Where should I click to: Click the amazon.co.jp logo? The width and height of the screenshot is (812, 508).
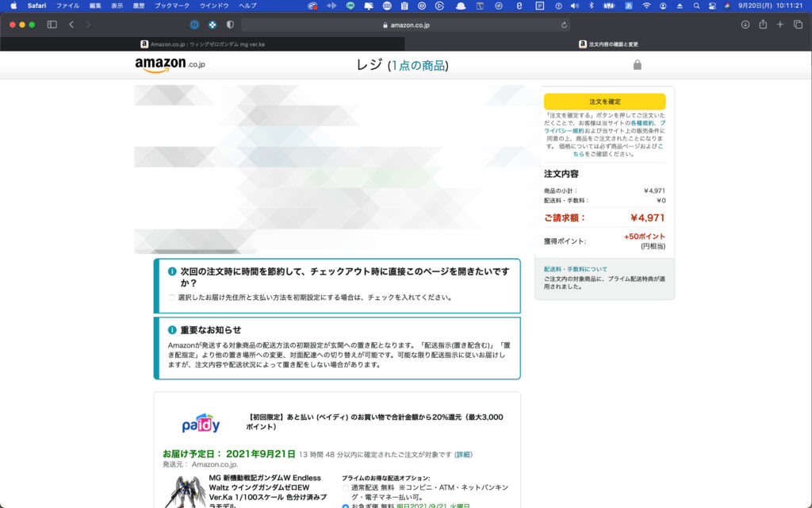pos(170,65)
